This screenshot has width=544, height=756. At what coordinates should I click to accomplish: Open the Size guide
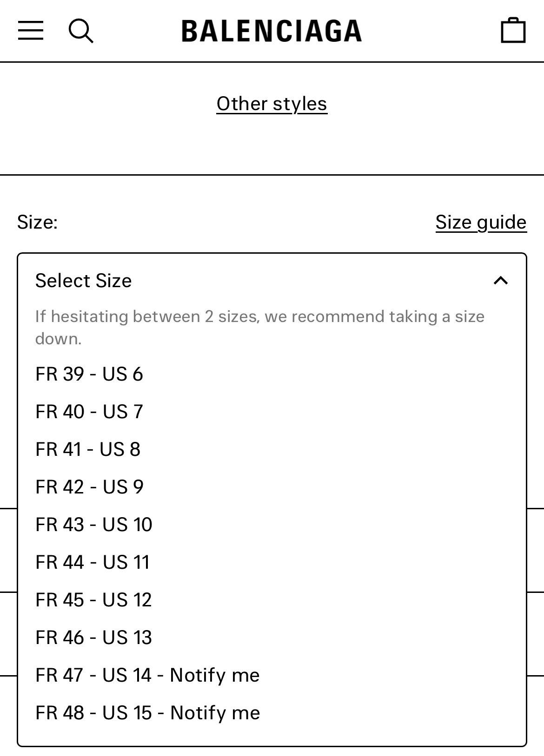pyautogui.click(x=481, y=222)
